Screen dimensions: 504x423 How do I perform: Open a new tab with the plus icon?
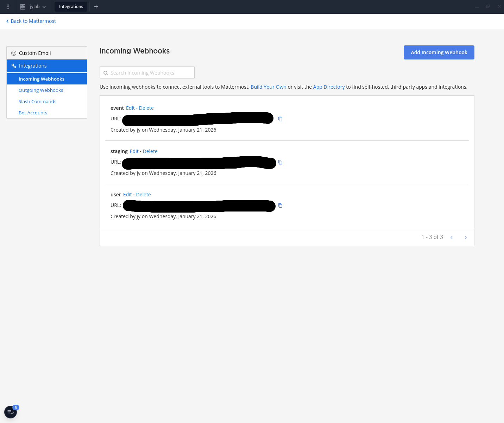tap(96, 7)
